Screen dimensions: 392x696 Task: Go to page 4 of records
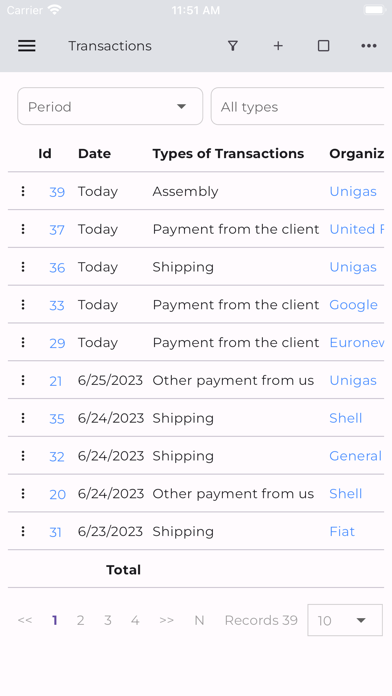click(135, 620)
